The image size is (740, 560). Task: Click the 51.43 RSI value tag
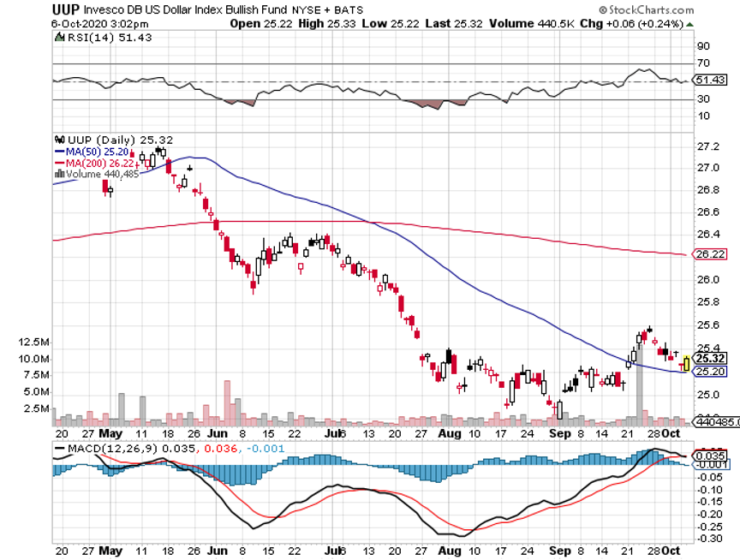tap(710, 80)
